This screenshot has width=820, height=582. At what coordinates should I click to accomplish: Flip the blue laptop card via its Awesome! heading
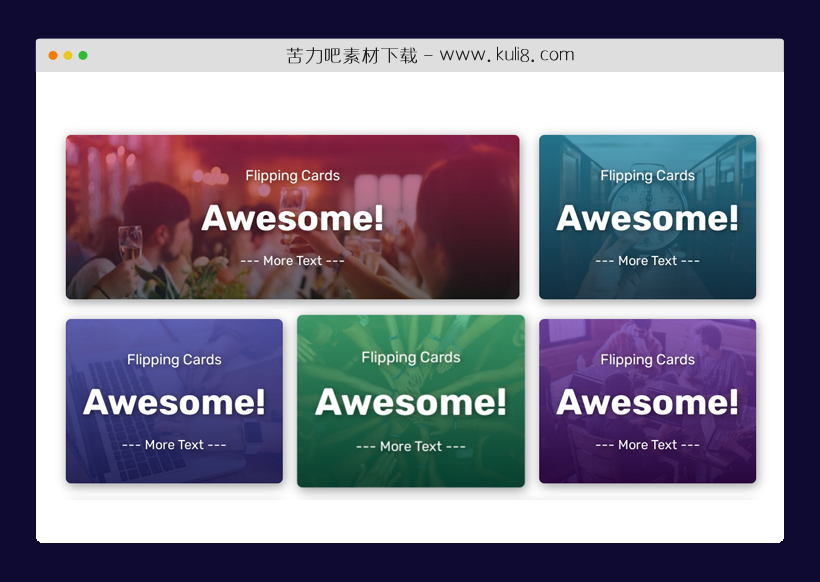174,402
